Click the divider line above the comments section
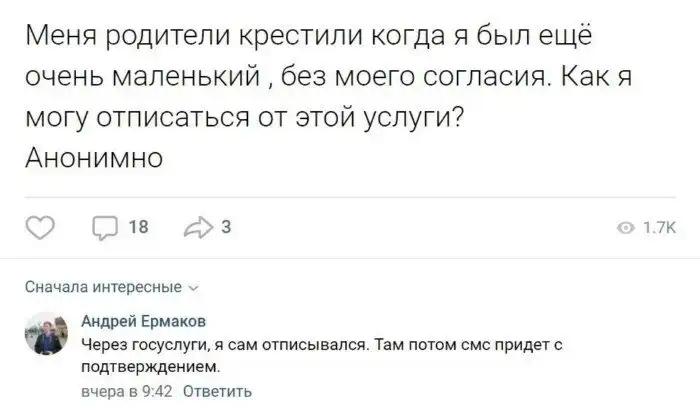Screen dimensions: 700x407 [350, 258]
